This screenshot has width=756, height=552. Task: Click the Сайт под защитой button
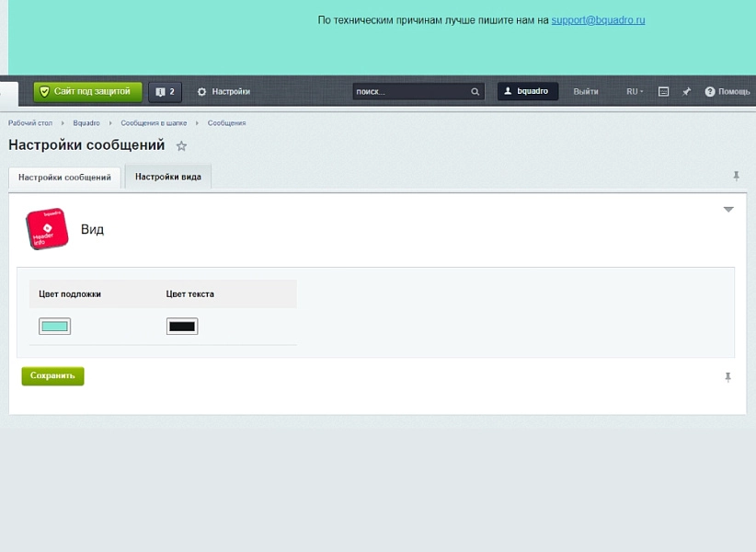coord(87,92)
